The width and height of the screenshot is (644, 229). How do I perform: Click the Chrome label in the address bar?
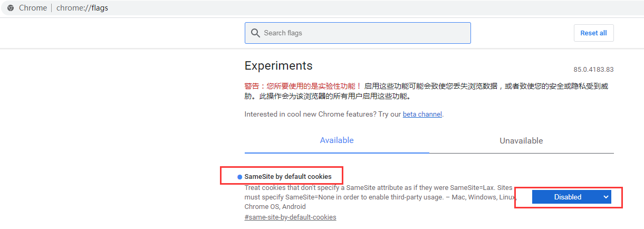click(x=33, y=8)
